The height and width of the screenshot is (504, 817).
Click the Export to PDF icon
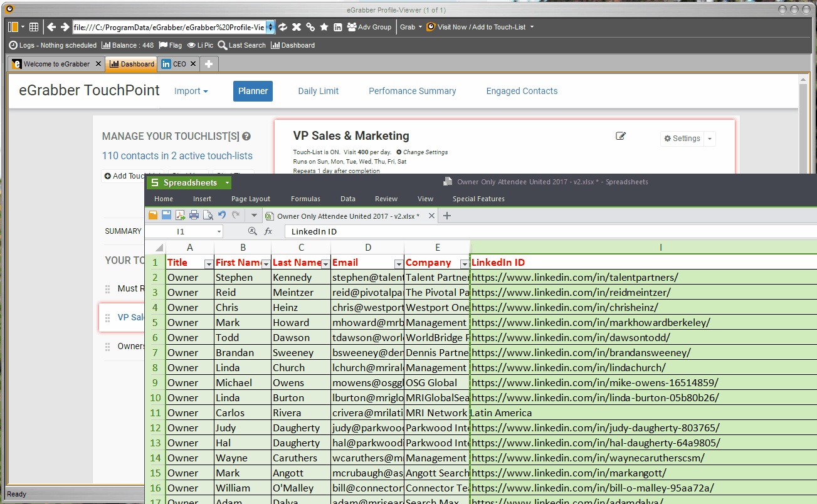tap(180, 215)
